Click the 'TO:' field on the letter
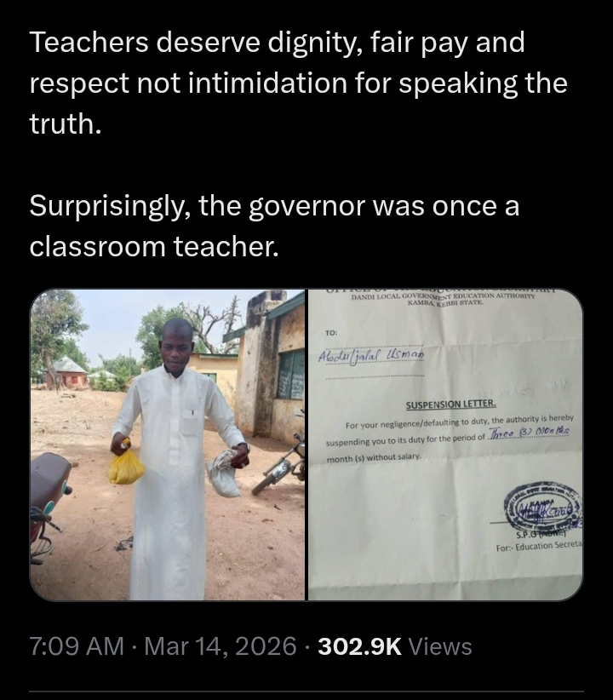The height and width of the screenshot is (700, 613). click(x=331, y=333)
